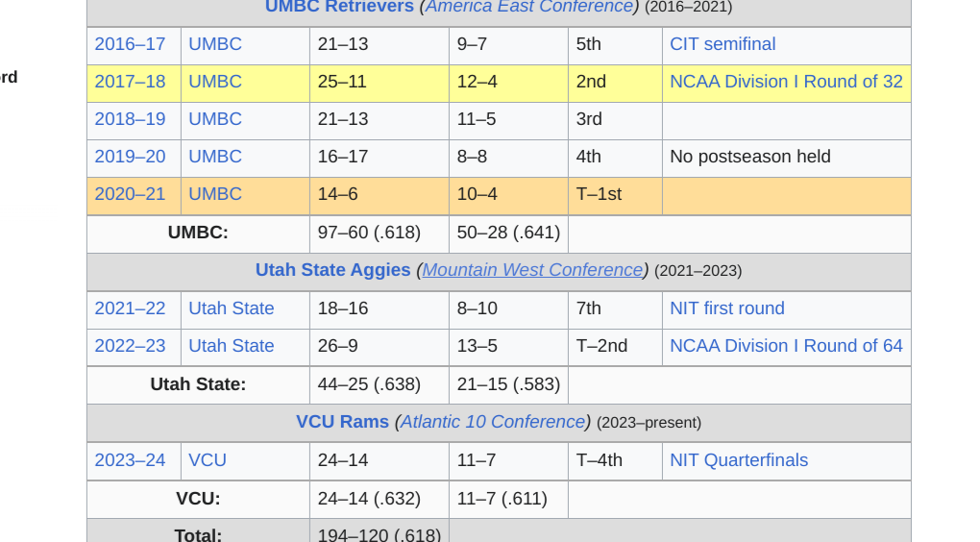Click the NIT Quarterfinals link
980x542 pixels.
coord(739,460)
